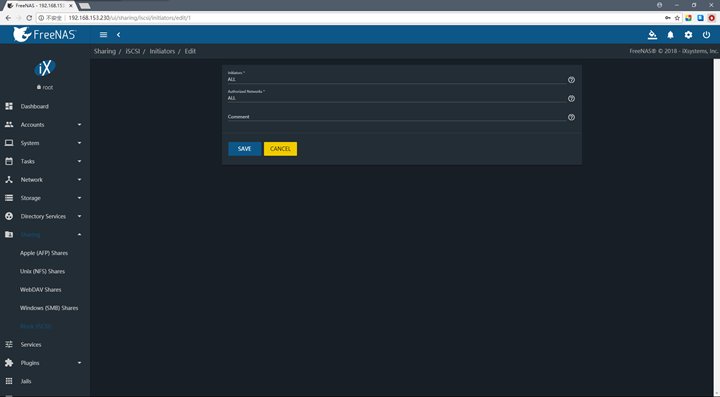Screen dimensions: 720x397
Task: Click the Sharing folder icon
Action: [9, 235]
